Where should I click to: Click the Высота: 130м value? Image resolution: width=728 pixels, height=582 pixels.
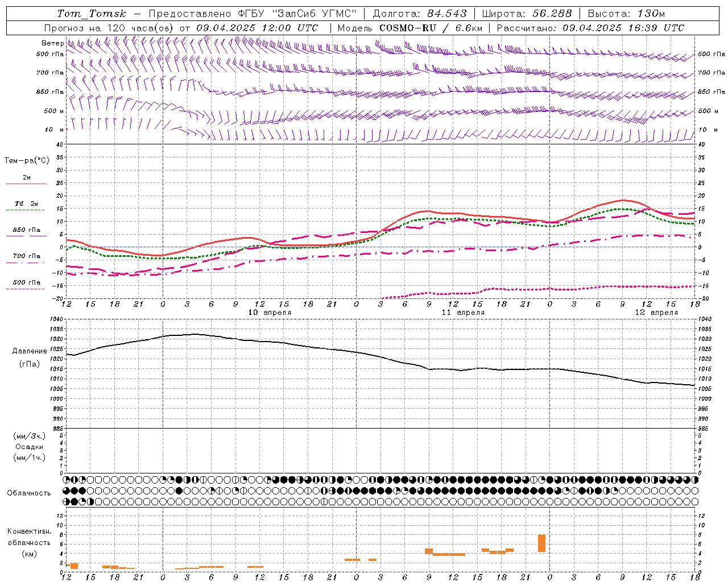point(626,14)
